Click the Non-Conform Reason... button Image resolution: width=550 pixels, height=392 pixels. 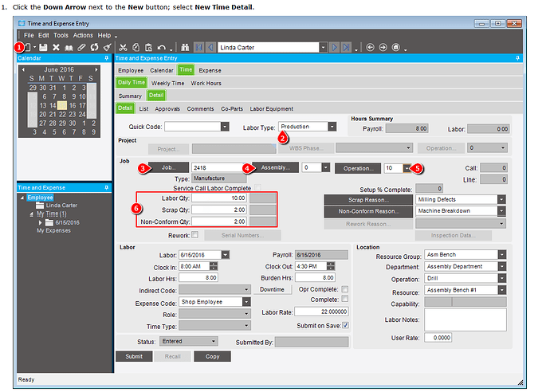[368, 211]
